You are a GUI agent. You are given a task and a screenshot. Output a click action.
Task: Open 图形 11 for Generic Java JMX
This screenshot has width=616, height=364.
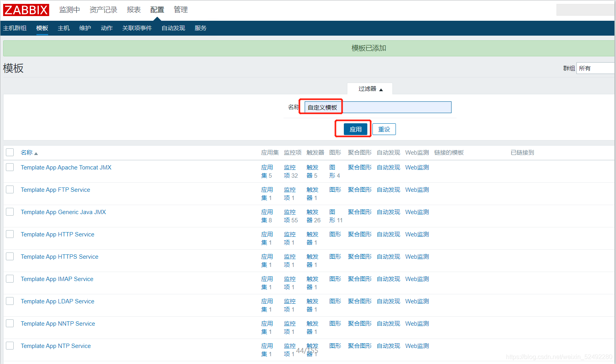[336, 216]
